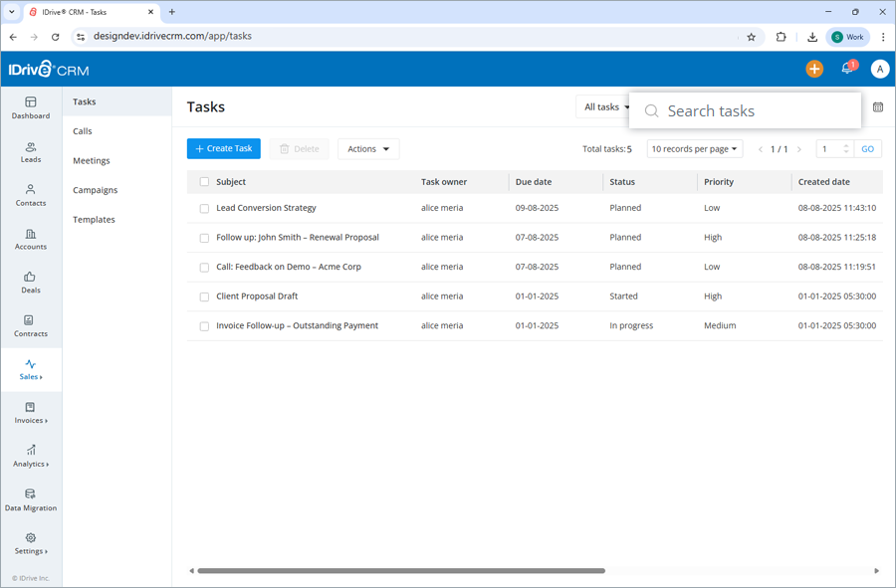Select Leads in the left sidebar
This screenshot has width=896, height=588.
point(31,152)
